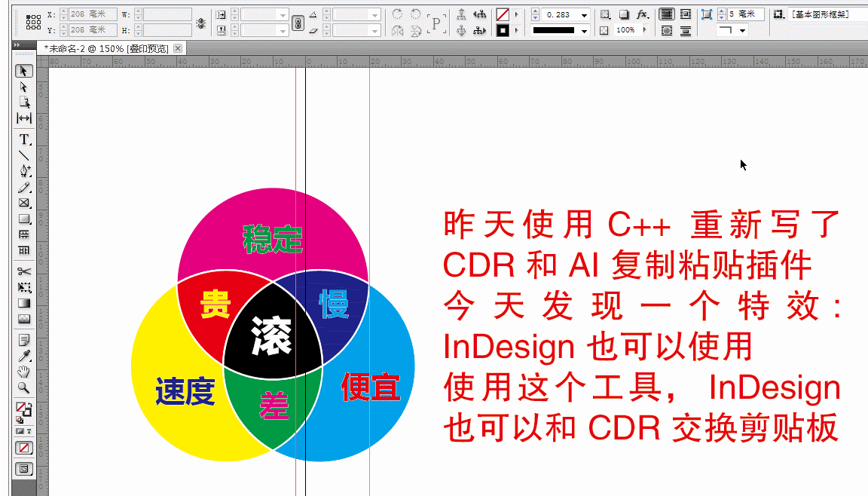Click the reference point locator grid

pyautogui.click(x=33, y=22)
